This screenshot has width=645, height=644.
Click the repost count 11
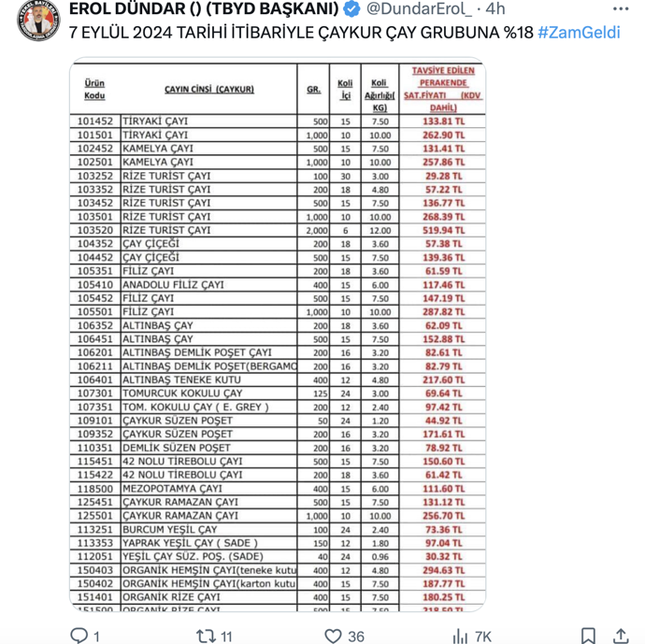click(x=226, y=637)
